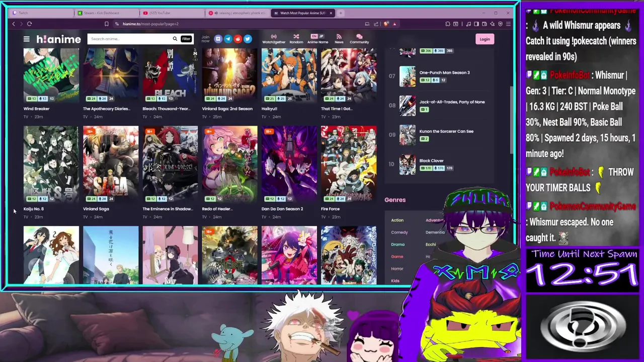Open the Horror genre link
The image size is (644, 362).
pos(397,268)
